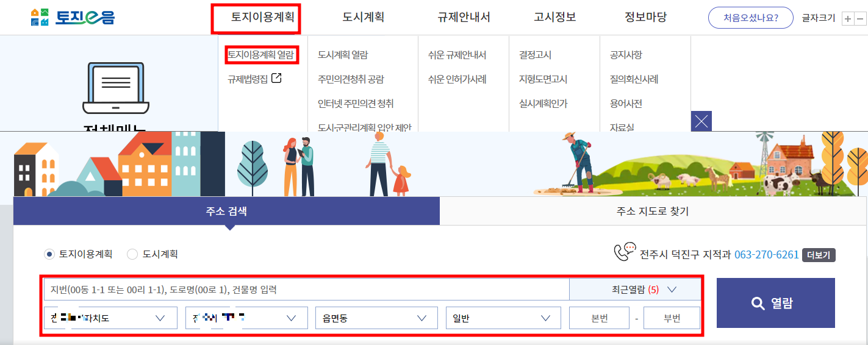
Task: Open 공지사항 link
Action: click(x=626, y=55)
